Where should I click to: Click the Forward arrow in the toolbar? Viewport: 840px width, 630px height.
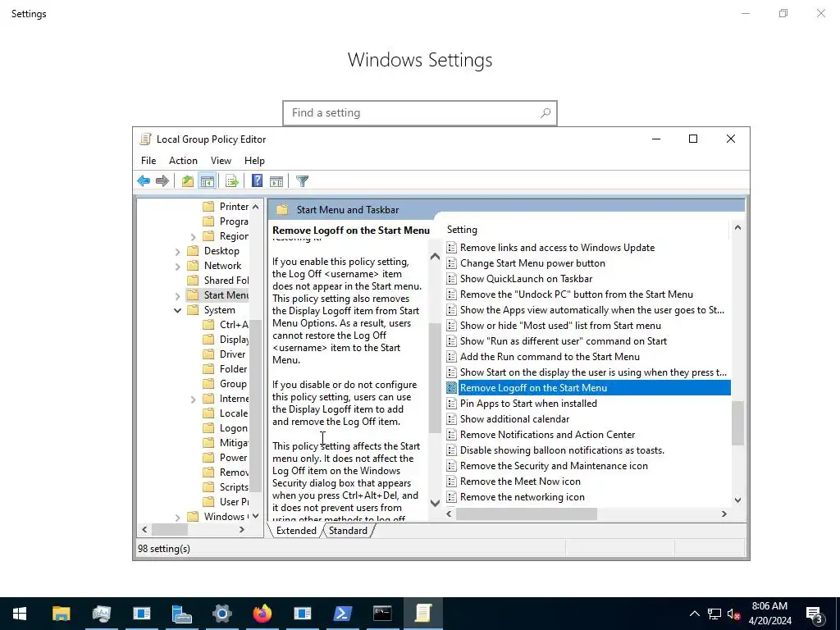[162, 181]
